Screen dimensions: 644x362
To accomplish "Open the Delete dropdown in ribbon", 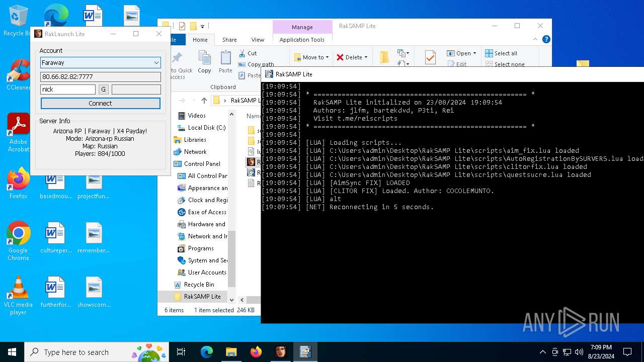I will (x=352, y=57).
